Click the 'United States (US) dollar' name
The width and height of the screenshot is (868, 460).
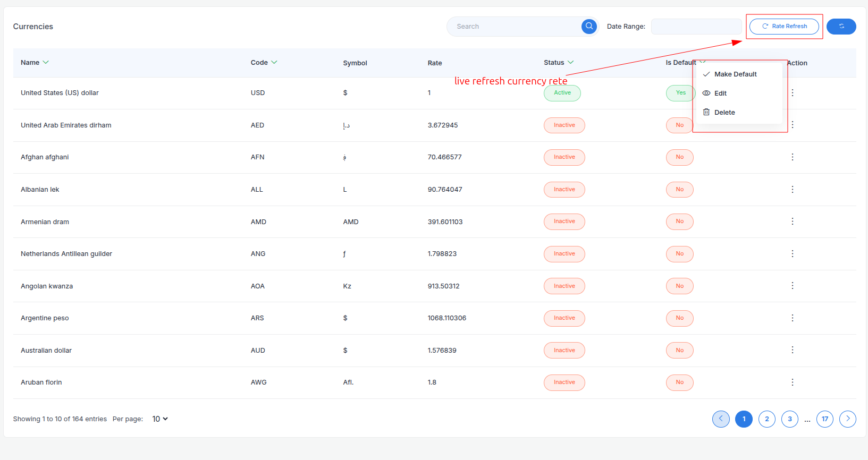60,93
